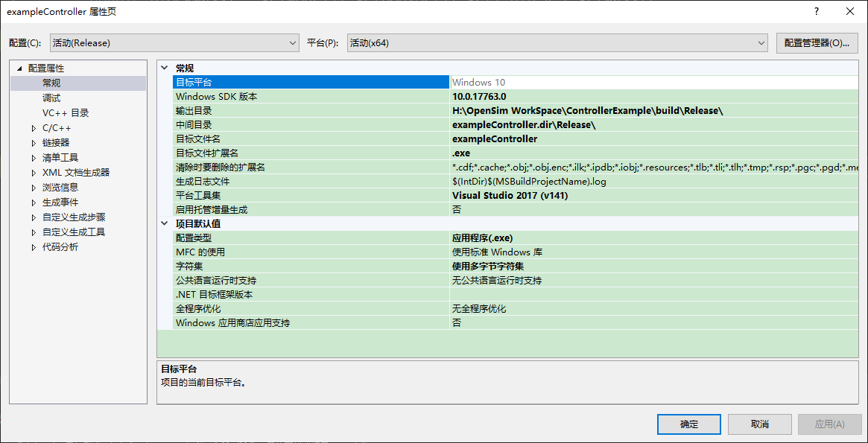The image size is (868, 443).
Task: Expand the 自定义生成步骤 node
Action: [x=32, y=217]
